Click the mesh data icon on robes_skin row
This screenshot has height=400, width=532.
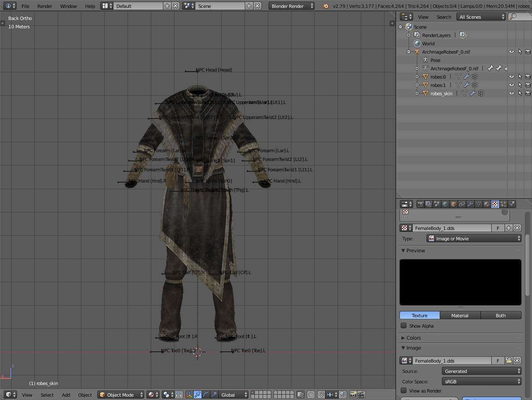point(465,93)
